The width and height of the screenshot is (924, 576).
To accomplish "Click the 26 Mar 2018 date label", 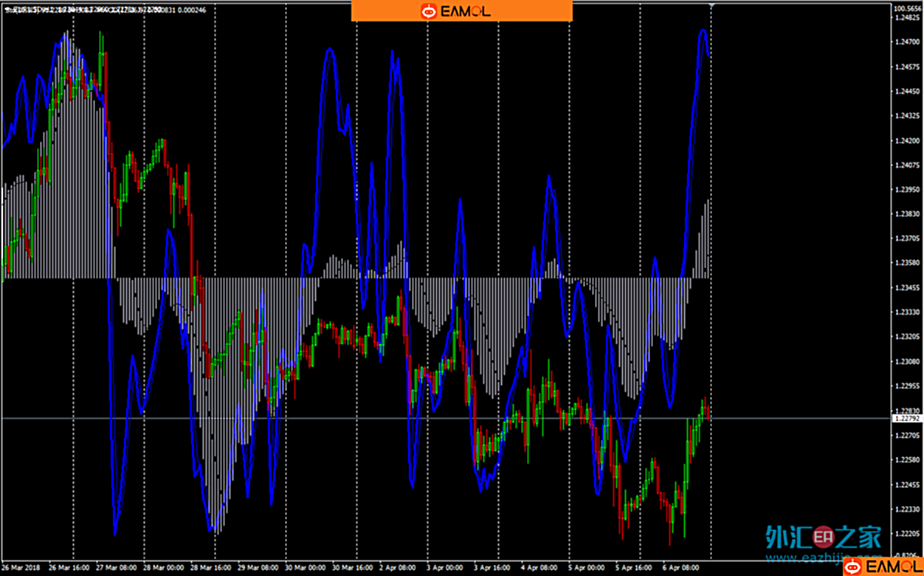I will 20,567.
